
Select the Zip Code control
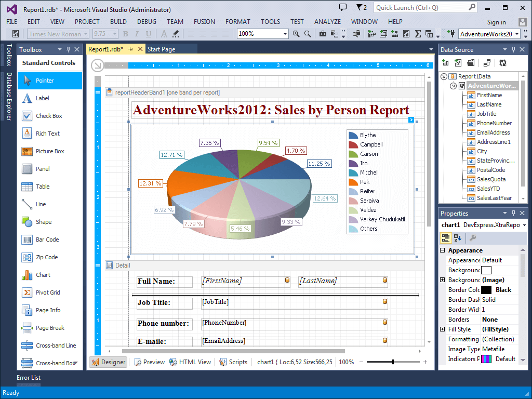50,257
